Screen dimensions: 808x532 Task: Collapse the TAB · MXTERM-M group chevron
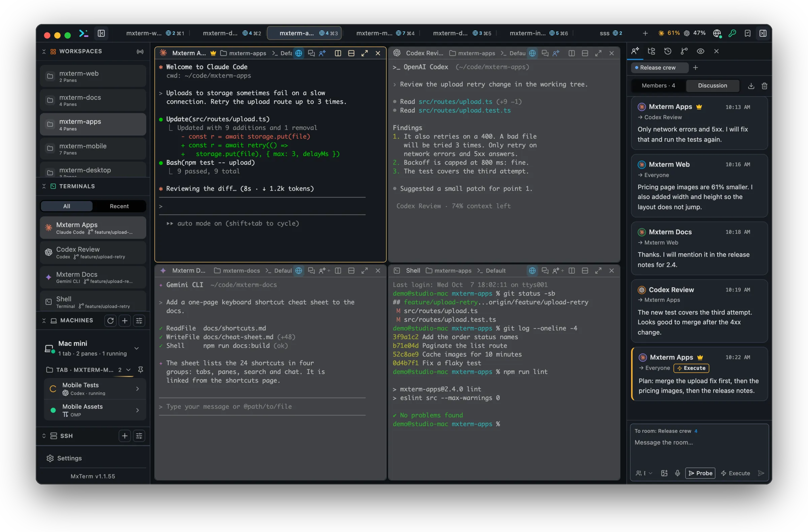click(x=128, y=369)
